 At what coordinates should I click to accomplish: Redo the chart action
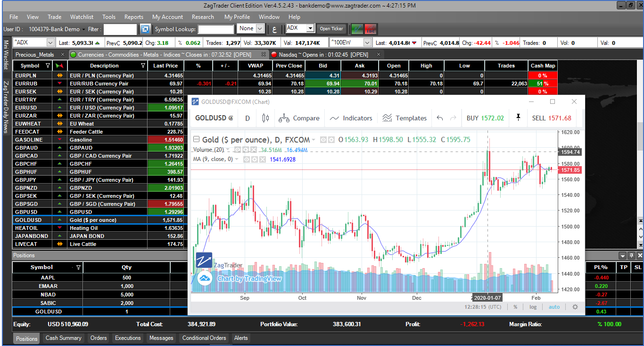coord(453,118)
